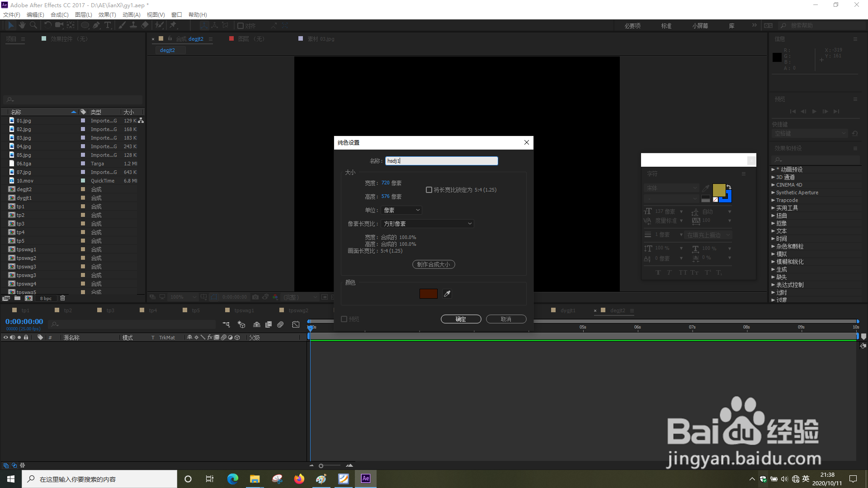868x488 pixels.
Task: Switch to the dygjt1 timeline tab
Action: click(x=568, y=310)
